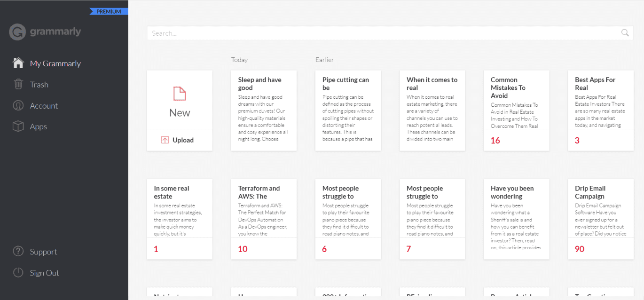Click the Grammarly logo icon

pos(17,32)
